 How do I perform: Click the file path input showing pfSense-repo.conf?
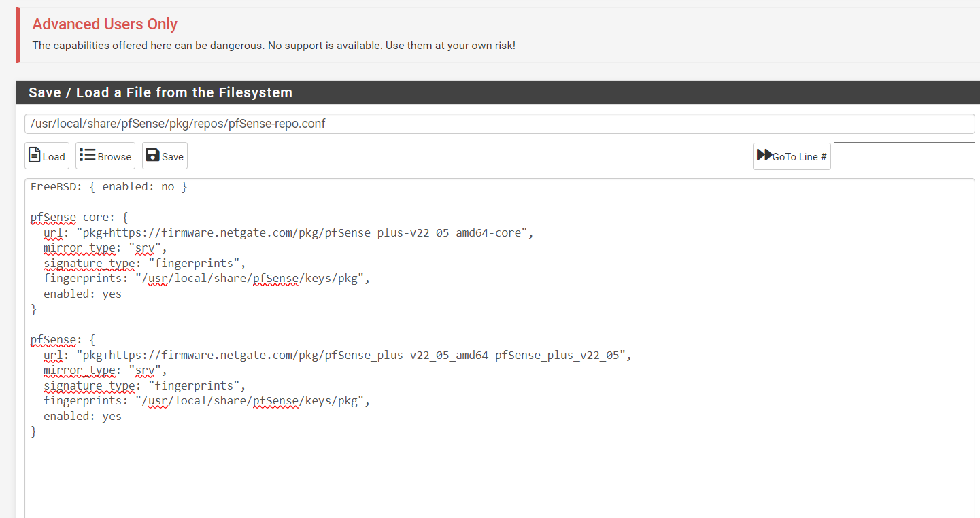click(x=500, y=124)
